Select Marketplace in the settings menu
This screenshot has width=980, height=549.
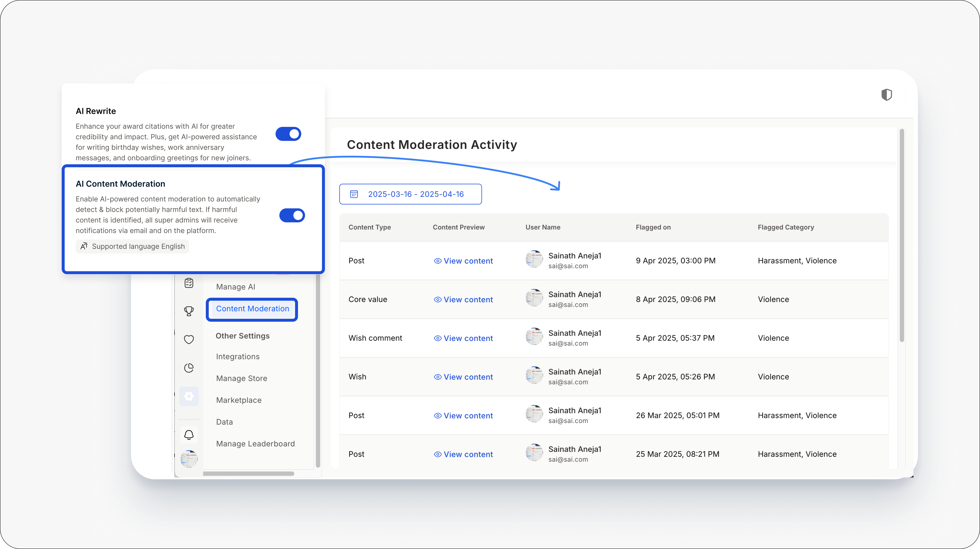pyautogui.click(x=238, y=400)
